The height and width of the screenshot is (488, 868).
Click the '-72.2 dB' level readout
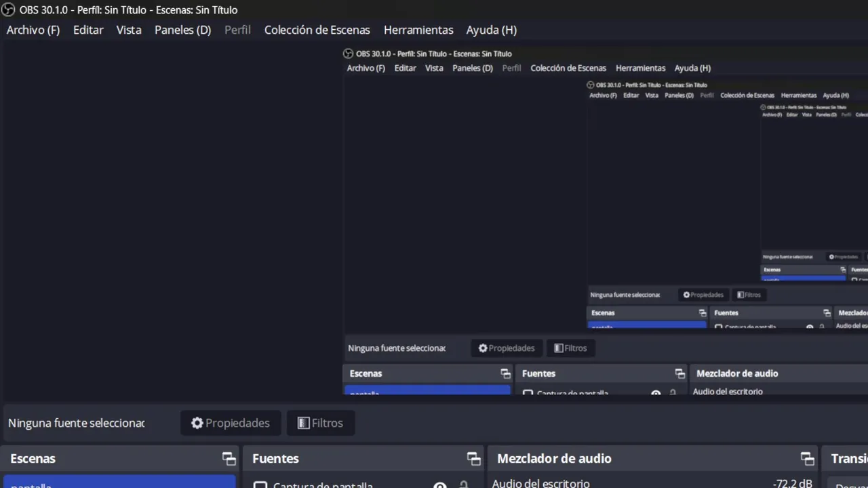792,483
